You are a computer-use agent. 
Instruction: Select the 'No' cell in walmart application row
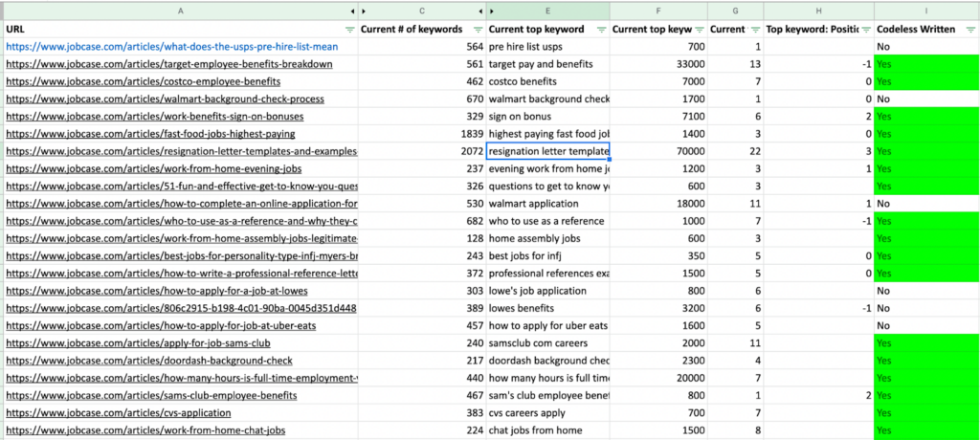(x=926, y=204)
